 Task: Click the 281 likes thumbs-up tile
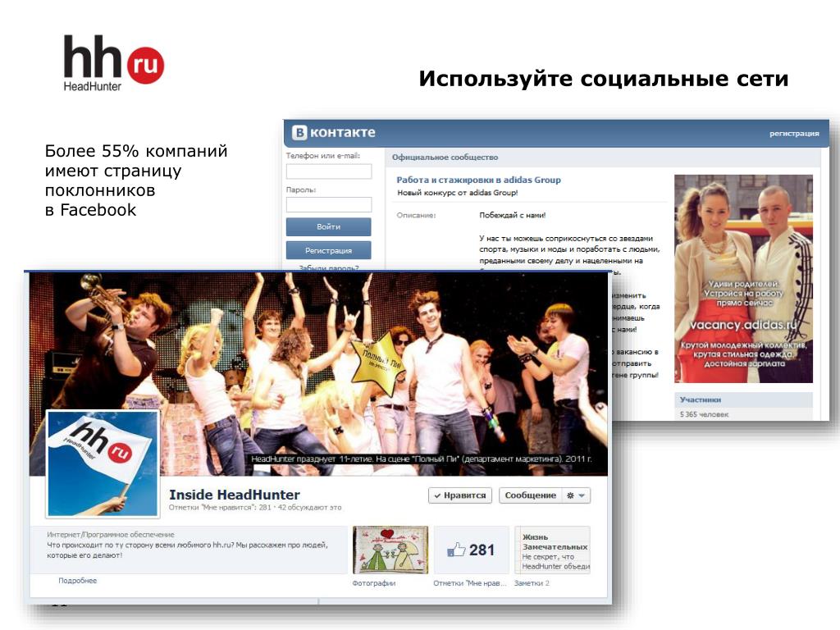pos(471,550)
